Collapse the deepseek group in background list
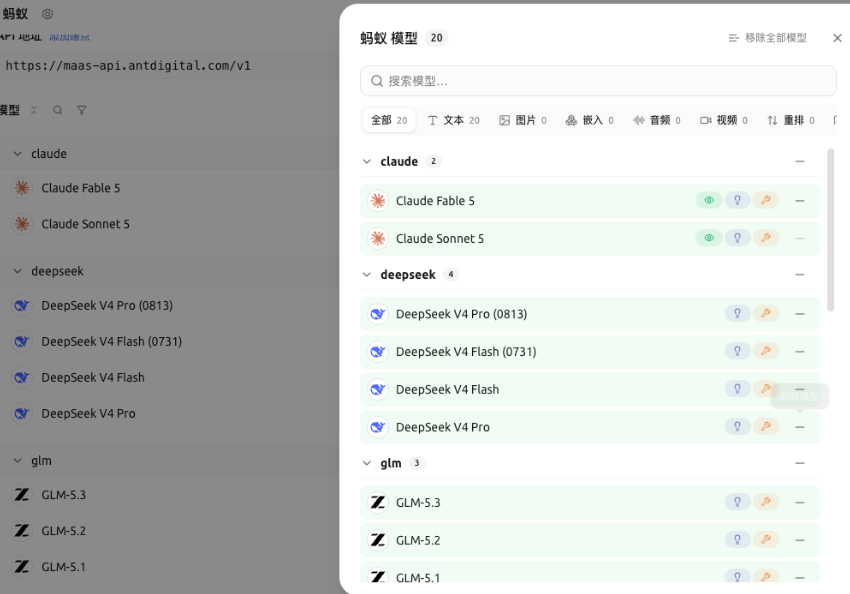850x594 pixels. tap(18, 271)
